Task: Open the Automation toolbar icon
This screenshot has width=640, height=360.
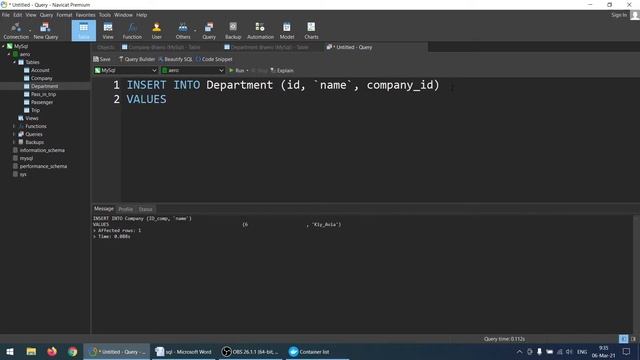Action: click(x=260, y=31)
